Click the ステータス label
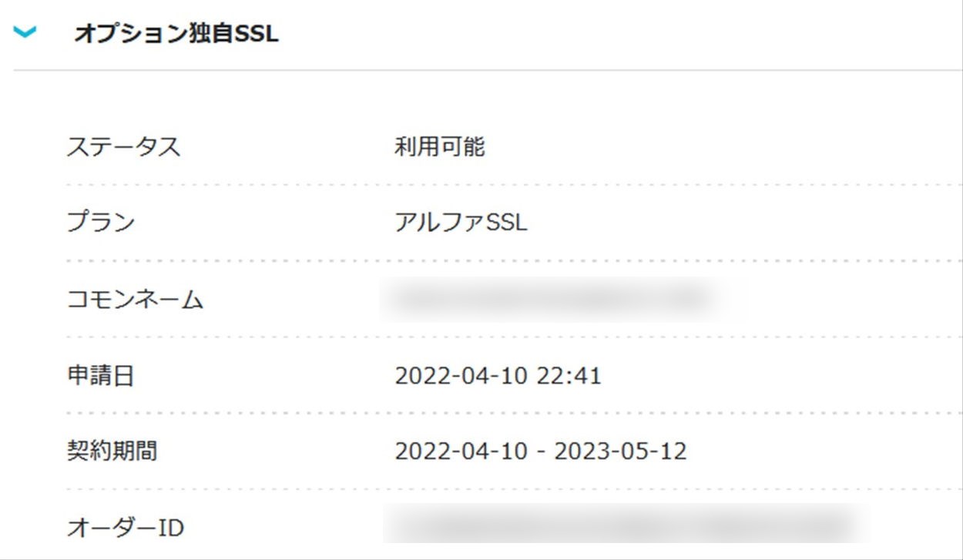 [123, 146]
